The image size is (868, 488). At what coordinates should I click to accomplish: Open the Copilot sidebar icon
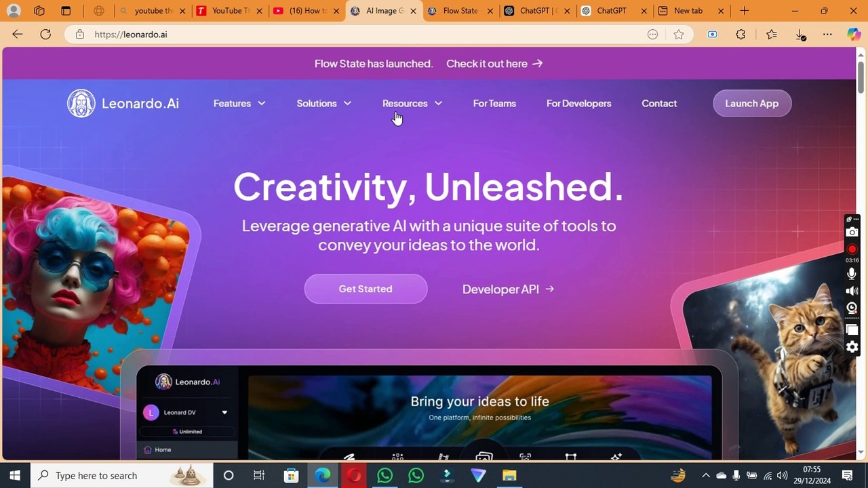pyautogui.click(x=854, y=35)
